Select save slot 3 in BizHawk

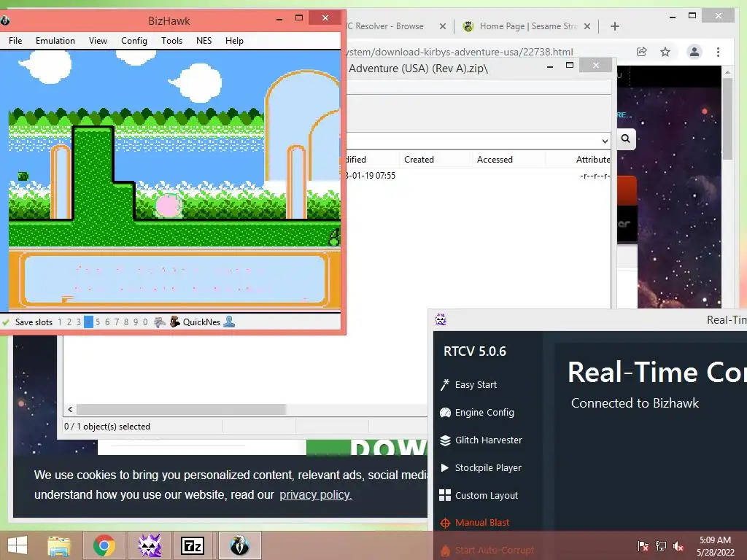(79, 322)
